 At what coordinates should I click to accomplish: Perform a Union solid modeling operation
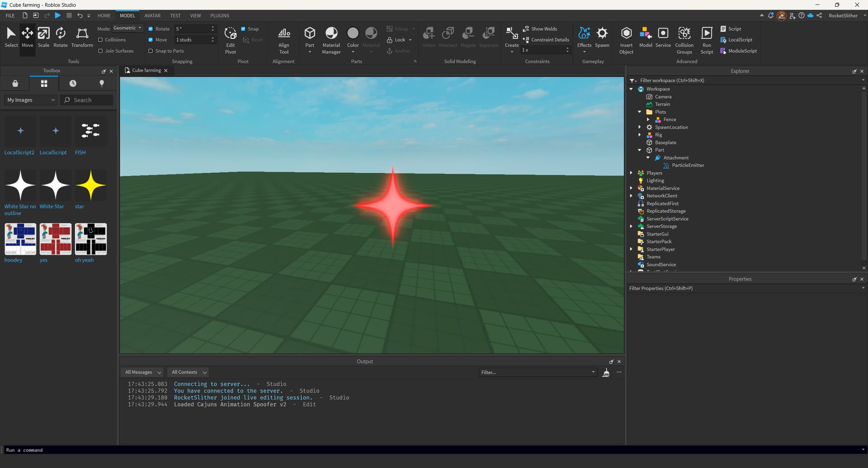(428, 36)
